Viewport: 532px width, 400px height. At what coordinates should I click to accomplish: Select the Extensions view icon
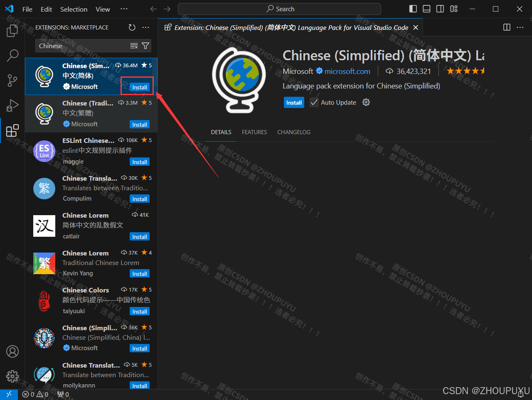(12, 130)
